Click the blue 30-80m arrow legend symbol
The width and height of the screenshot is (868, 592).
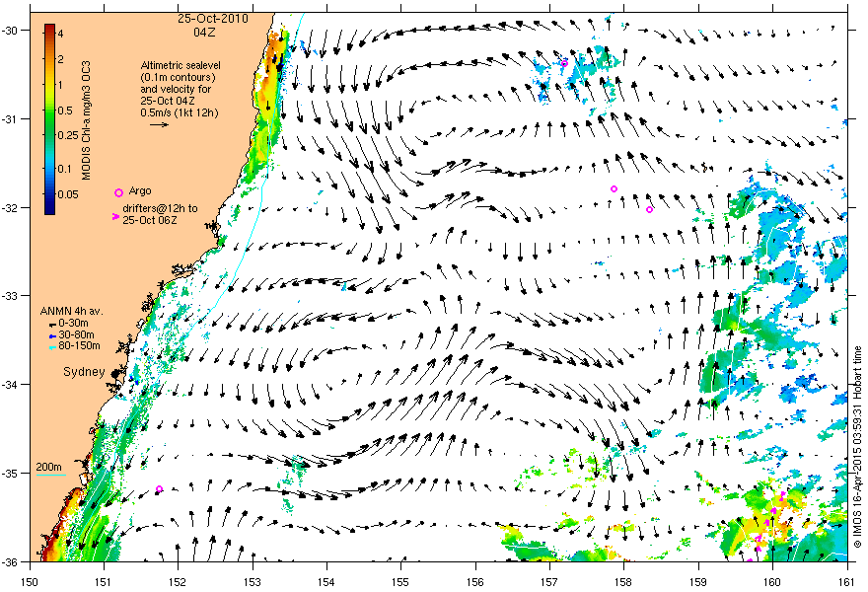point(52,335)
